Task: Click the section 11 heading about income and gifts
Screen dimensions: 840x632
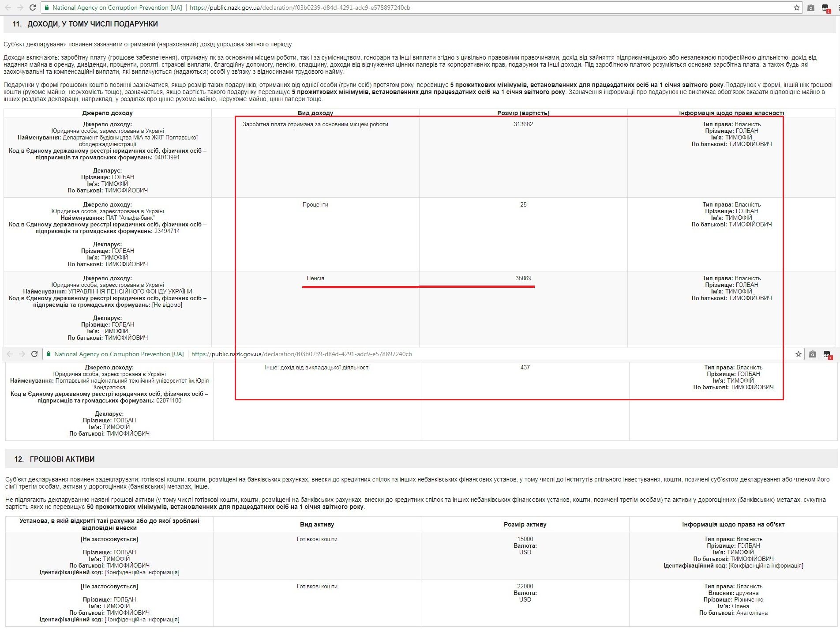Action: click(92, 24)
